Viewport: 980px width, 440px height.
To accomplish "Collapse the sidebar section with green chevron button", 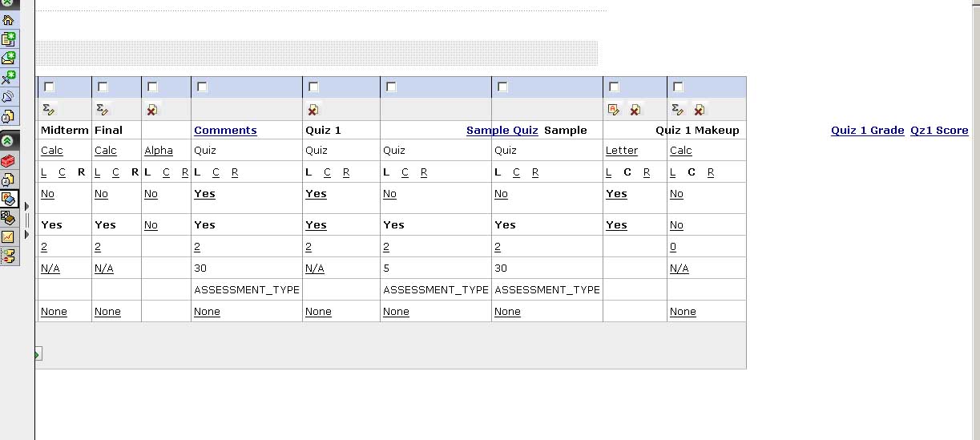I will tap(8, 141).
